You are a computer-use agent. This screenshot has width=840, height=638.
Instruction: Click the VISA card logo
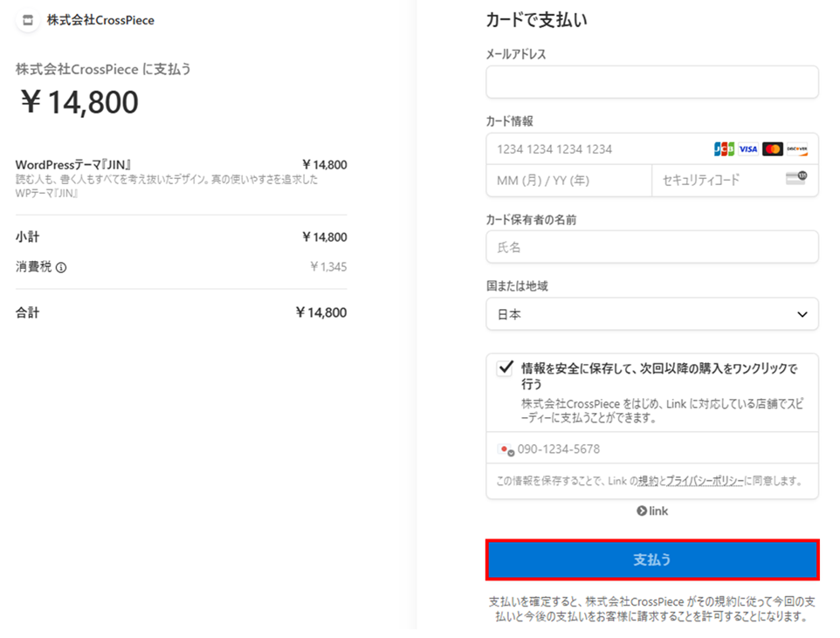[748, 149]
